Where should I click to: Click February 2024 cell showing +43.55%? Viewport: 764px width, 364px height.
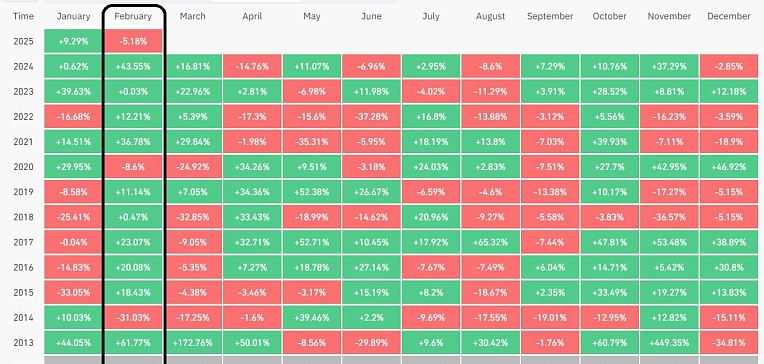tap(133, 66)
